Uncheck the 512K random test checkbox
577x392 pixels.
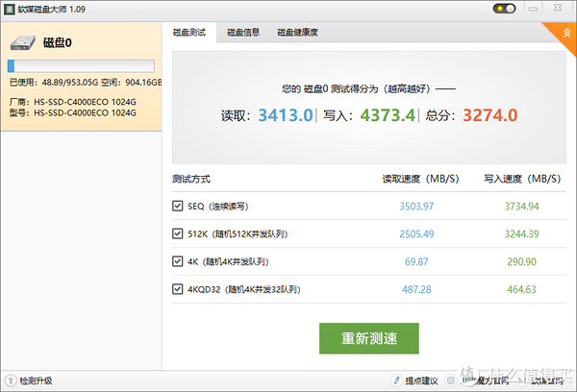[x=177, y=233]
